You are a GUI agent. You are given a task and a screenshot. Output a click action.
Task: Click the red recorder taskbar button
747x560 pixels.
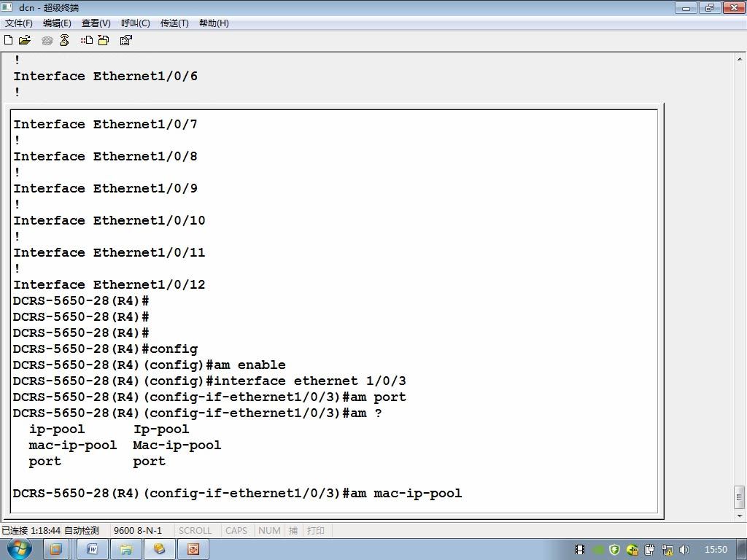pyautogui.click(x=193, y=550)
